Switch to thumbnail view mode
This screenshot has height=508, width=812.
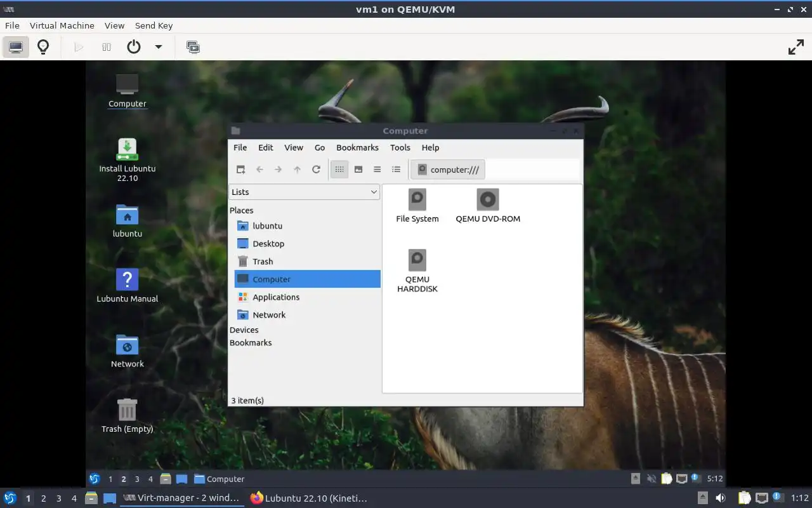point(358,170)
